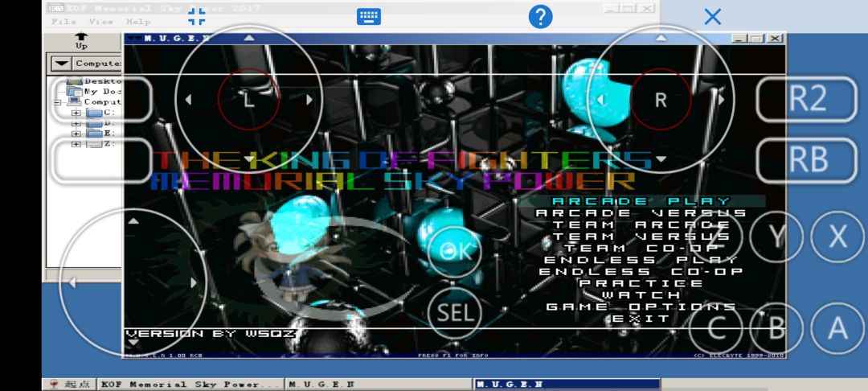The width and height of the screenshot is (868, 391).
Task: Close the emulator overlay with blue X
Action: pos(712,17)
